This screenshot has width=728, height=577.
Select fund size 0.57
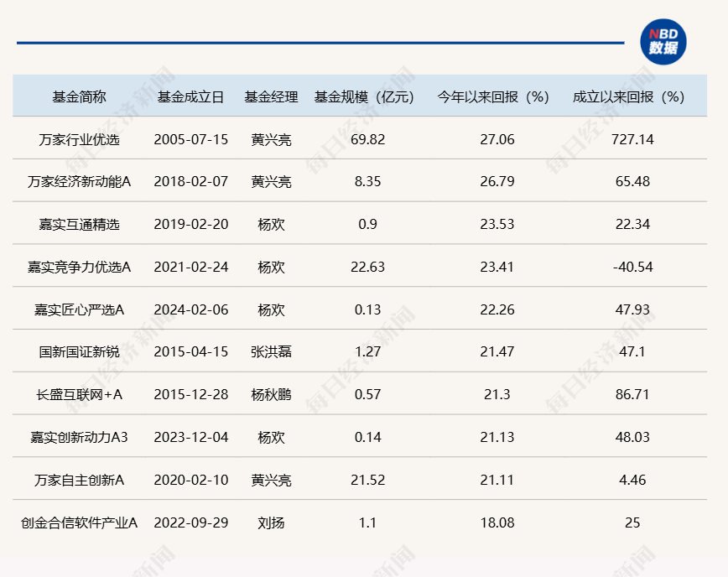(x=367, y=394)
